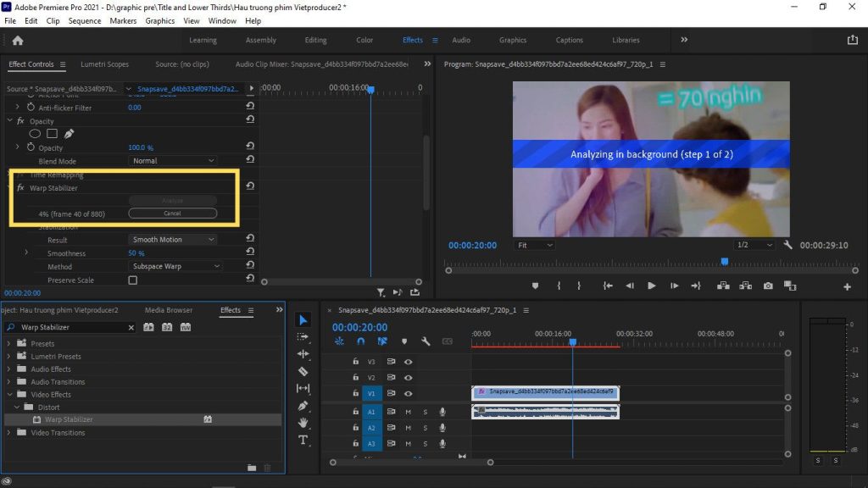Mute audio track A1

click(408, 412)
